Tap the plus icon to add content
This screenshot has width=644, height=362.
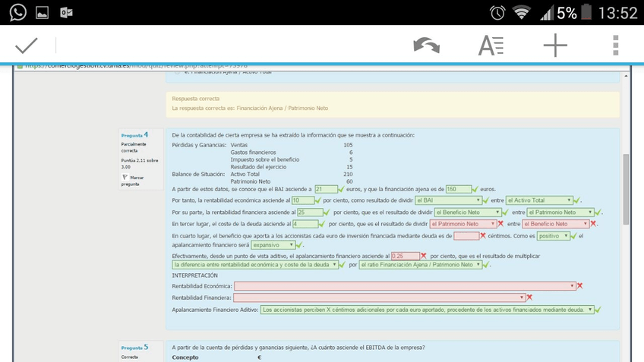(555, 46)
